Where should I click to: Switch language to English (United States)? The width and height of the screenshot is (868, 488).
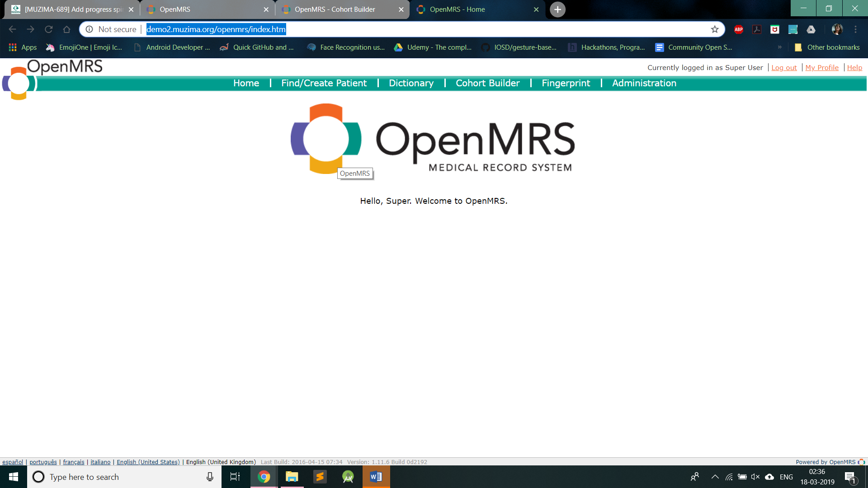pos(148,462)
